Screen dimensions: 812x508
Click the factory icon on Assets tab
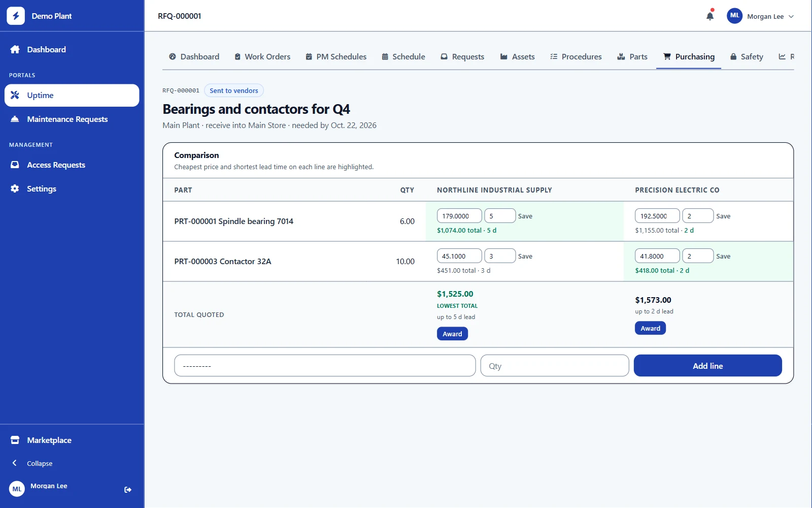click(x=504, y=56)
